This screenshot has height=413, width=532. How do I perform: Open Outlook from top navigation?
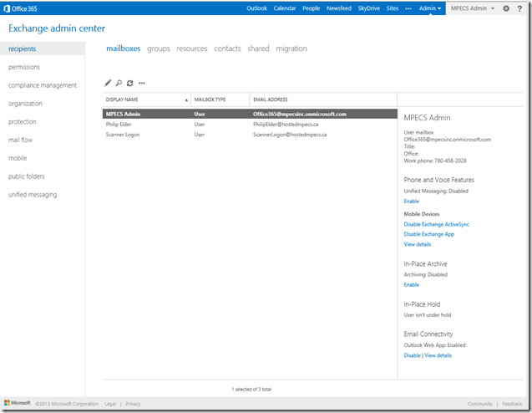[x=257, y=8]
